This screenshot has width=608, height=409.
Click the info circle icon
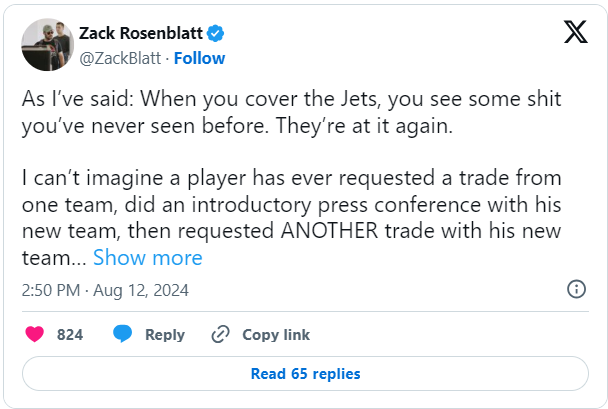tap(576, 289)
